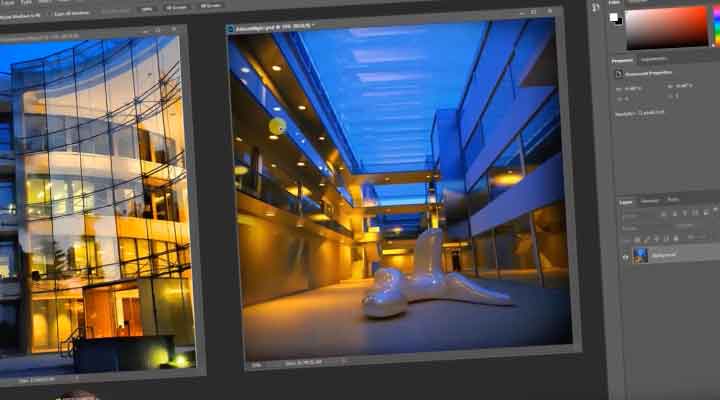Image resolution: width=720 pixels, height=400 pixels.
Task: Open the layer Fill dropdown
Action: pyautogui.click(x=697, y=237)
